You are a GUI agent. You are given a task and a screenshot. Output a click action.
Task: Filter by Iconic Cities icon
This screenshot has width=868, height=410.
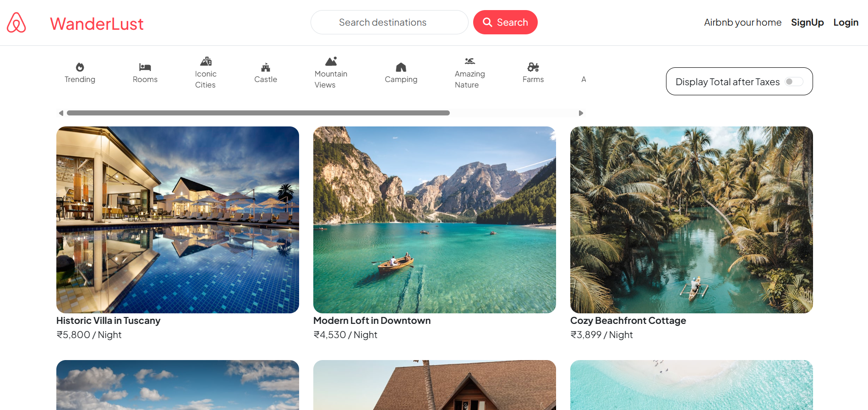point(206,61)
